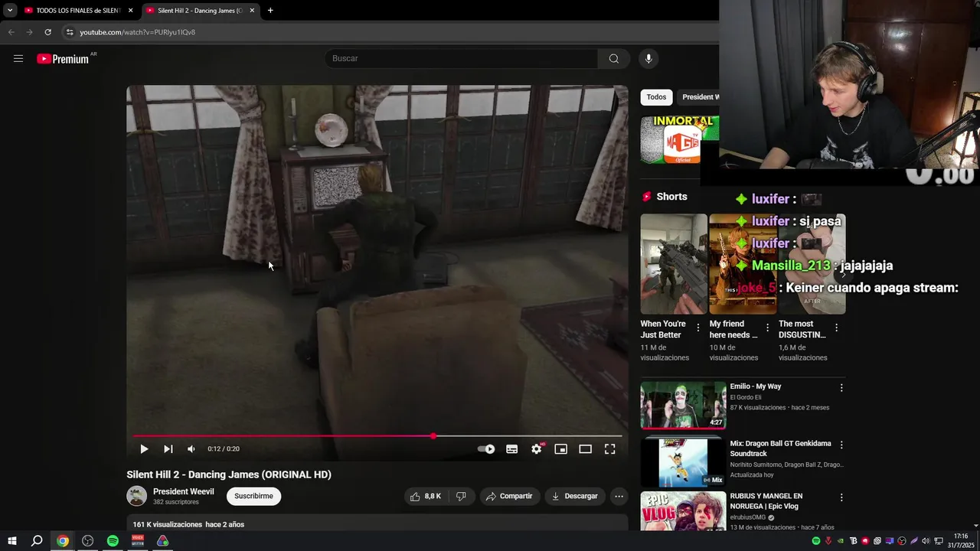Close the TODOS LOS FINALES browser tab
This screenshot has height=551, width=980.
(130, 11)
